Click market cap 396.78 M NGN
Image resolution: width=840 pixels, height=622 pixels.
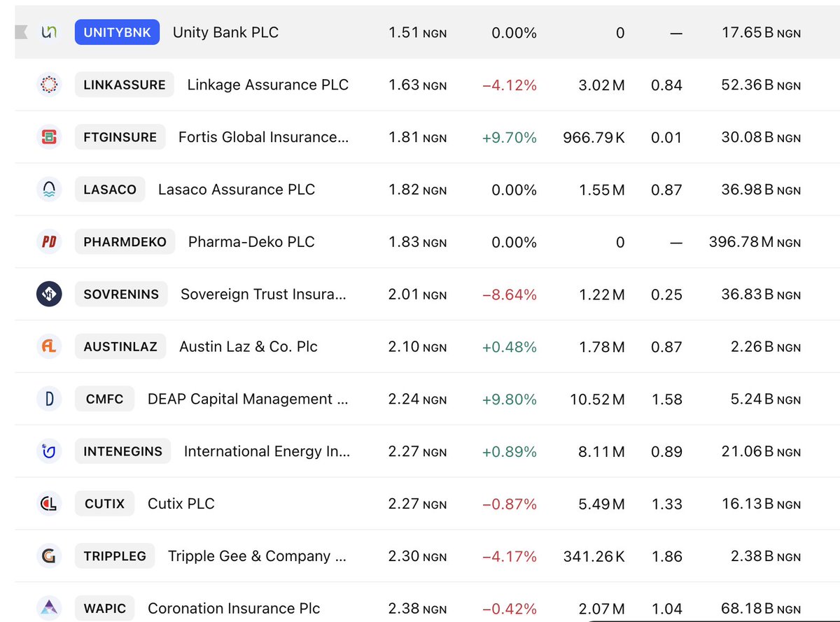click(755, 243)
